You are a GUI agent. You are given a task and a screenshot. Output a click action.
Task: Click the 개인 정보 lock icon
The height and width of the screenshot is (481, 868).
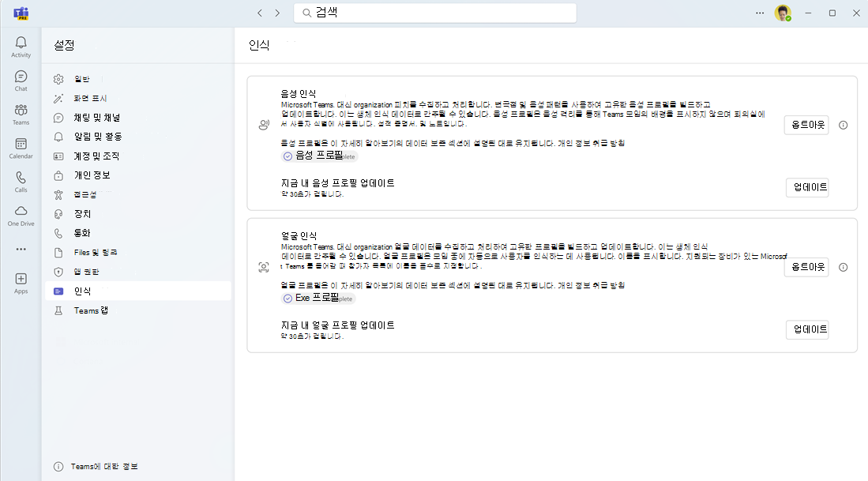(x=58, y=175)
